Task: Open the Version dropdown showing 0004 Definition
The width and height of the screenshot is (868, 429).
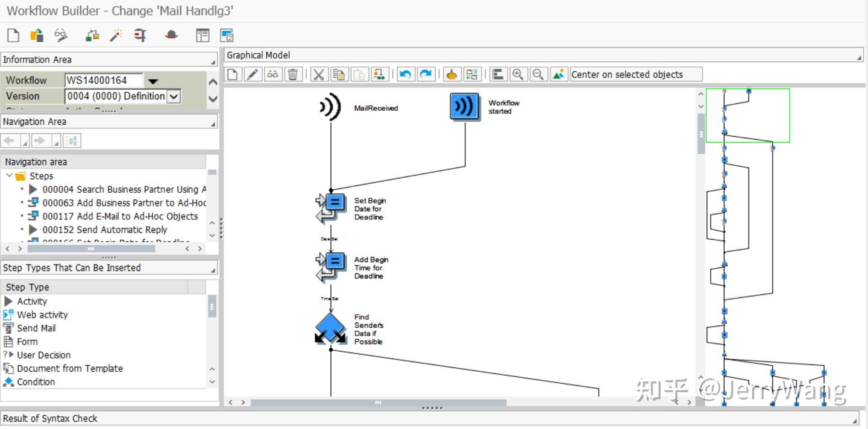Action: (x=173, y=96)
